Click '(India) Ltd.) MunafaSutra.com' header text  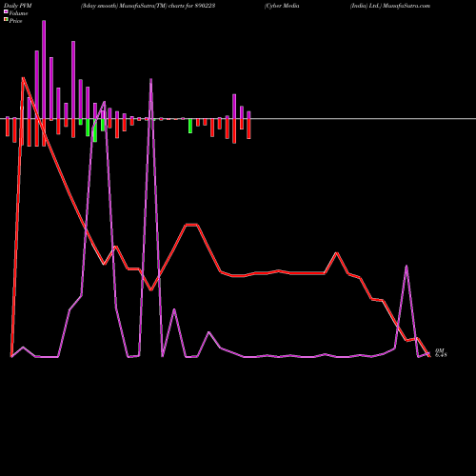click(x=390, y=6)
